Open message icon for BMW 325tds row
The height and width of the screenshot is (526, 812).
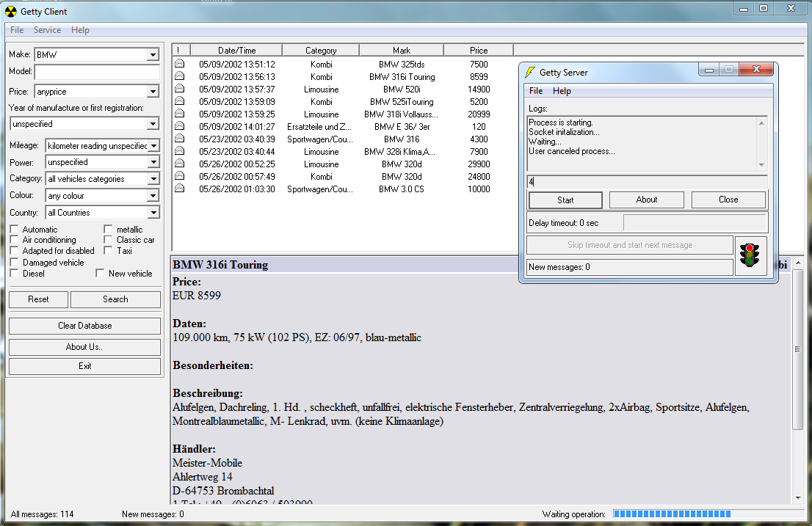click(x=179, y=64)
